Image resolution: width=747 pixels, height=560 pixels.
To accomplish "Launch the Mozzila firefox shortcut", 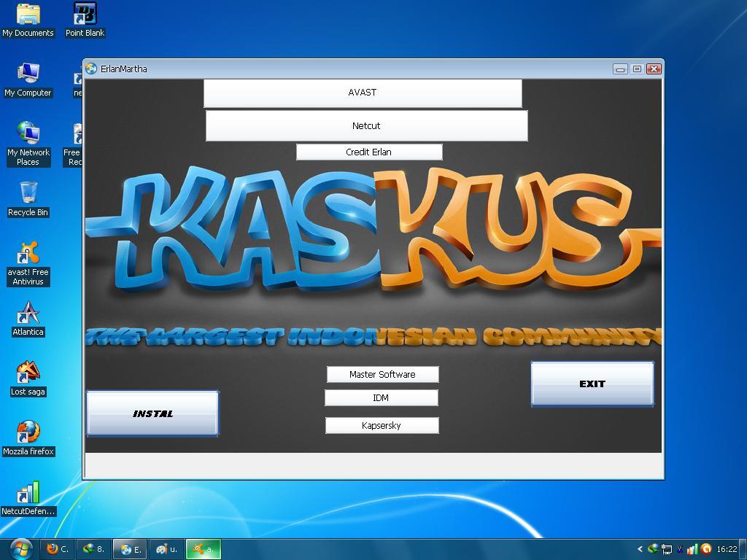I will [x=28, y=438].
